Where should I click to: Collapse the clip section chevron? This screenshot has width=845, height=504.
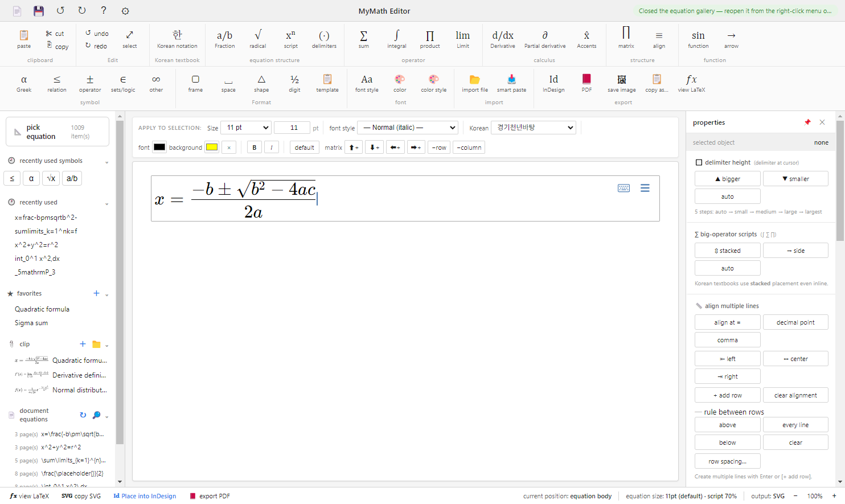(x=106, y=345)
